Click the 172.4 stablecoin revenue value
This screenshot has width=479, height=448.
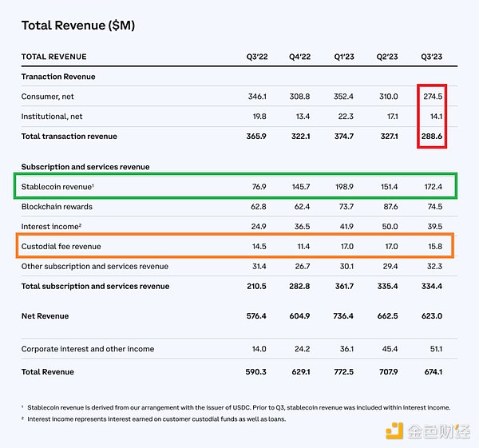432,187
